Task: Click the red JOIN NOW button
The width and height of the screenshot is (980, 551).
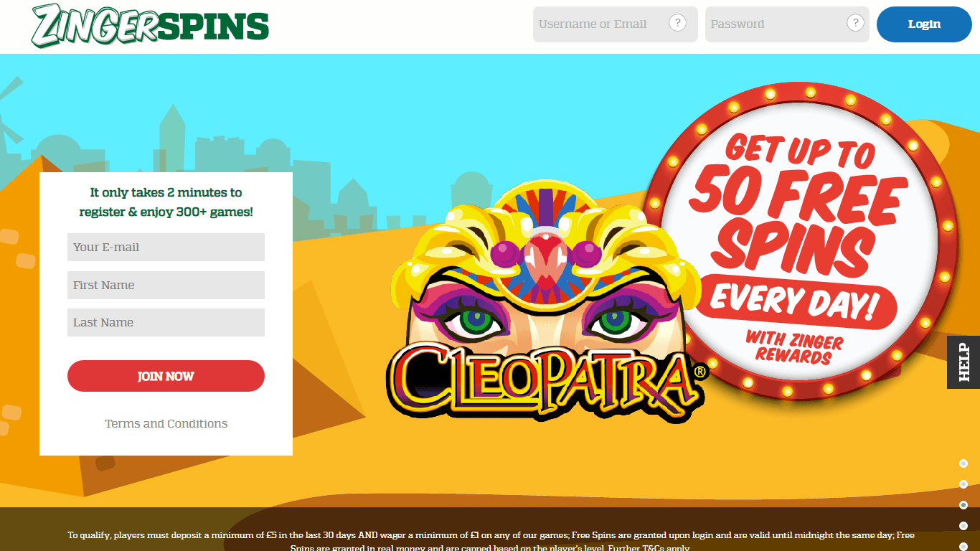Action: point(166,376)
